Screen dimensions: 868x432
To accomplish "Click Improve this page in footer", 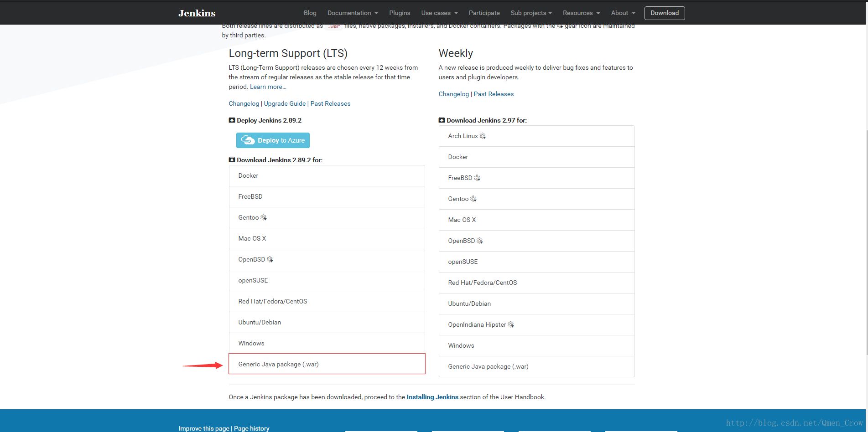I will click(204, 428).
